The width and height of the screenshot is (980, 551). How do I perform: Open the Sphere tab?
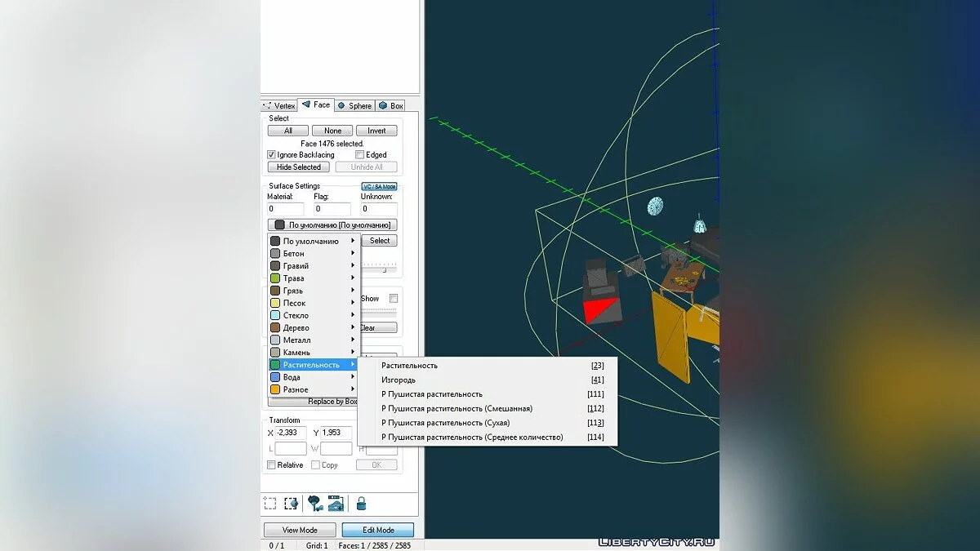tap(354, 105)
